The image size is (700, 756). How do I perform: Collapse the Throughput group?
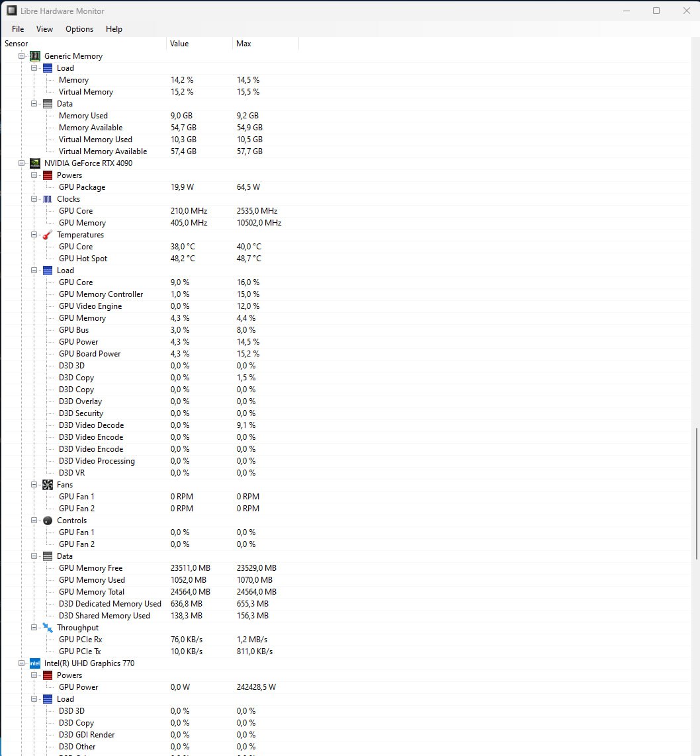point(34,627)
